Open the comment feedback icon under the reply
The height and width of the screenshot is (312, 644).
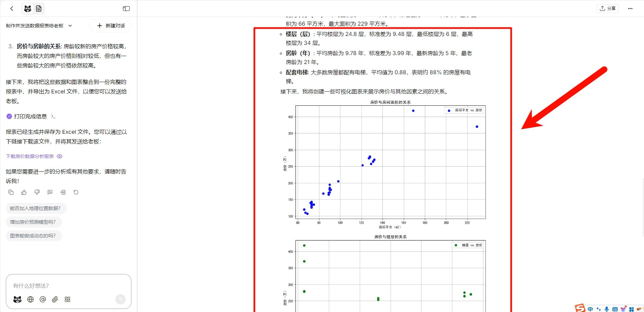click(x=50, y=192)
